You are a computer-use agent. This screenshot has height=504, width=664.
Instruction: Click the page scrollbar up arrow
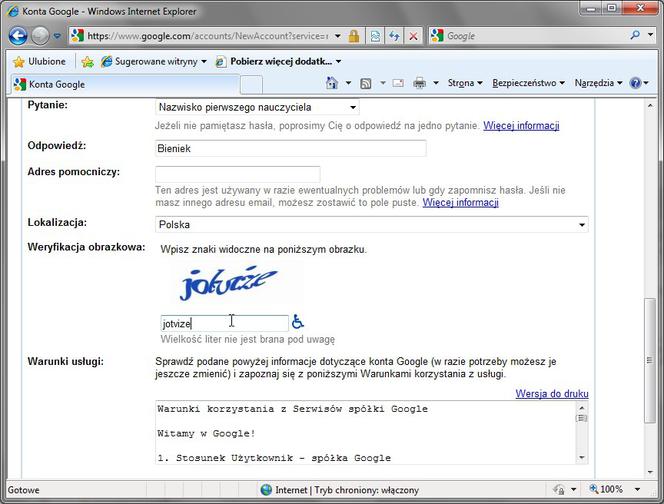[650, 105]
